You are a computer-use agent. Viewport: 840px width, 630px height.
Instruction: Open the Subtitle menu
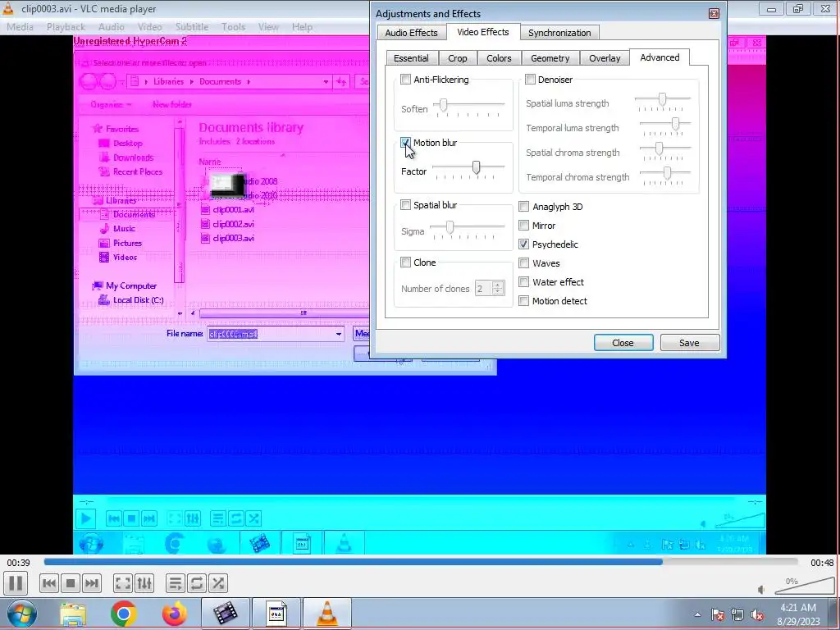[192, 27]
